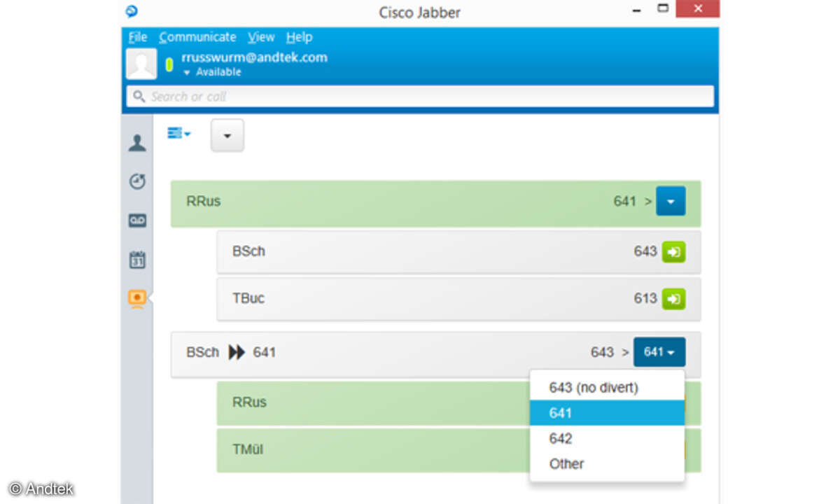The height and width of the screenshot is (504, 840).
Task: Maximize the Cisco Jabber window
Action: [x=663, y=8]
